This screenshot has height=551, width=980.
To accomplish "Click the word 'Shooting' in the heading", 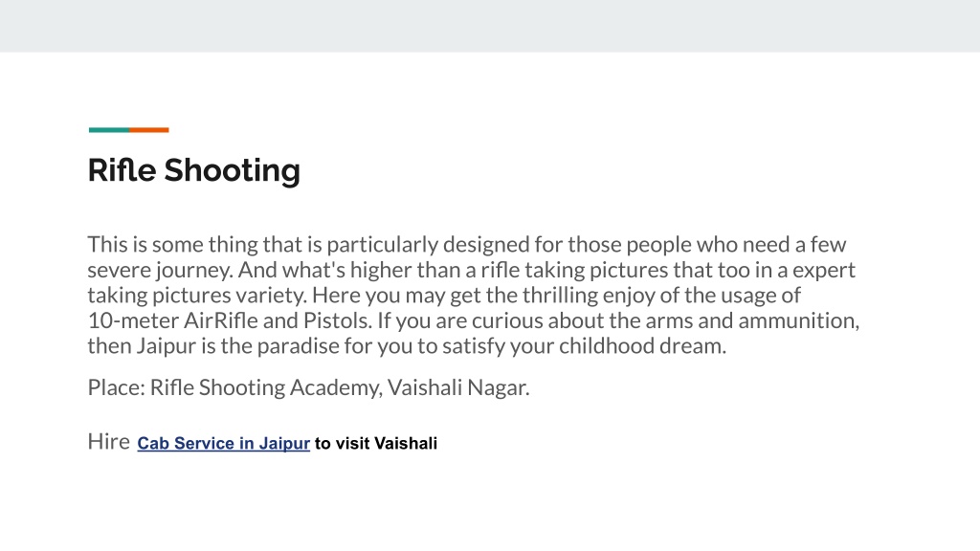I will click(x=232, y=171).
